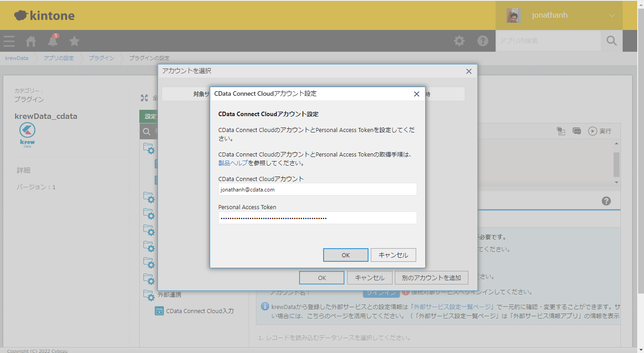
Task: Click the scroll down arrow on canvas
Action: (616, 182)
